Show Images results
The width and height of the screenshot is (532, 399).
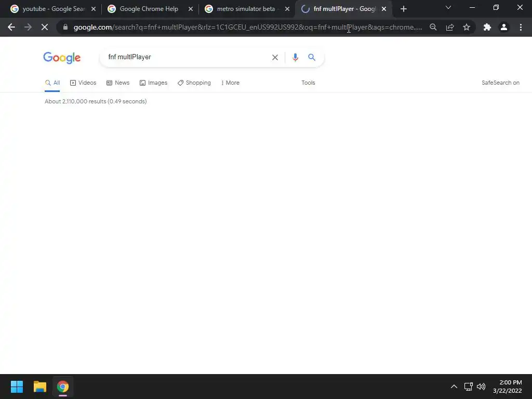[153, 83]
